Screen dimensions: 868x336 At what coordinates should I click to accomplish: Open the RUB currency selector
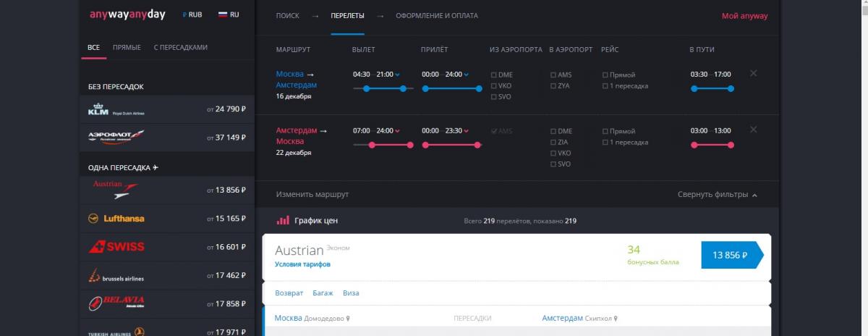click(x=192, y=14)
